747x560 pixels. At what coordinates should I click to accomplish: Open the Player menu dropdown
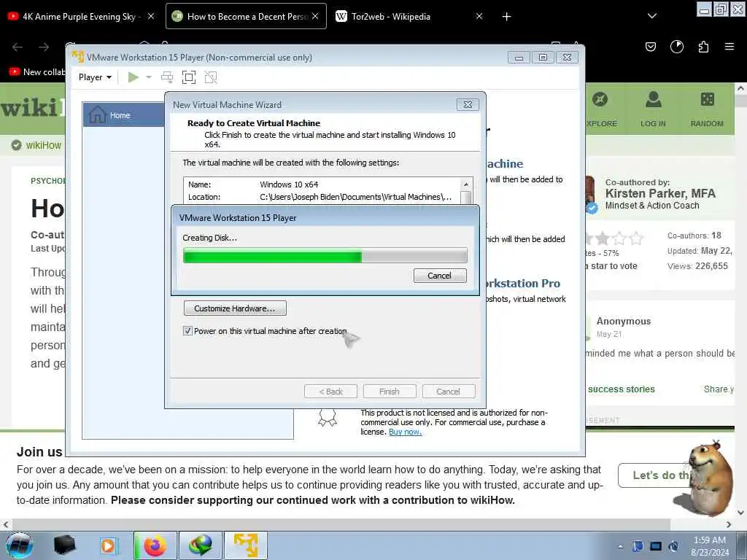point(95,77)
